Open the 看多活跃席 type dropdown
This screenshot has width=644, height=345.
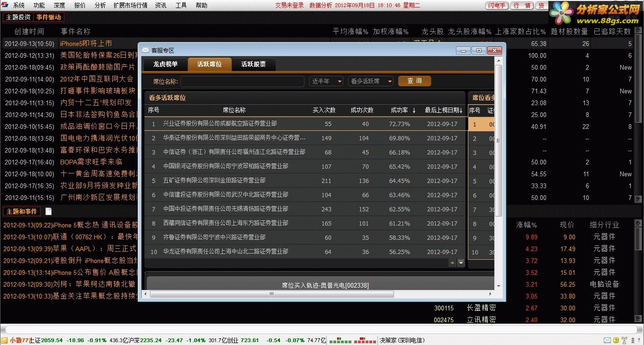pyautogui.click(x=371, y=81)
